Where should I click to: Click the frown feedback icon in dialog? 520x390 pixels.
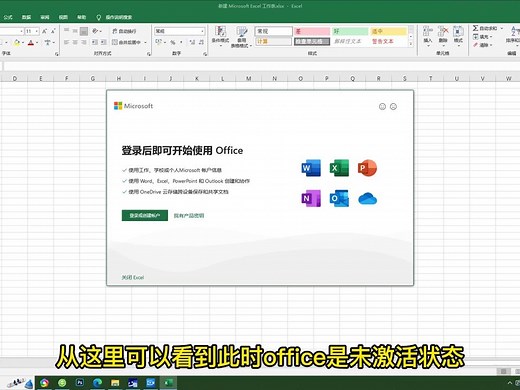click(393, 106)
